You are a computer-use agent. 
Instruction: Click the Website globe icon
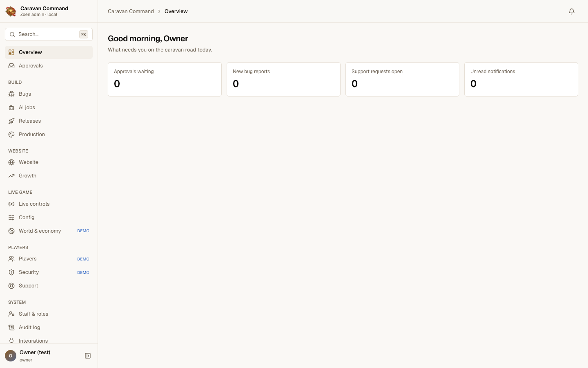point(11,162)
